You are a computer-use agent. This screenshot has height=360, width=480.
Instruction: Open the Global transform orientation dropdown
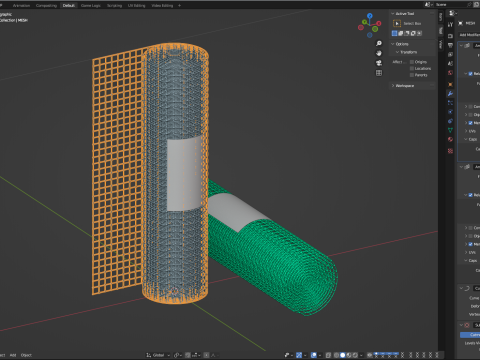pyautogui.click(x=158, y=355)
